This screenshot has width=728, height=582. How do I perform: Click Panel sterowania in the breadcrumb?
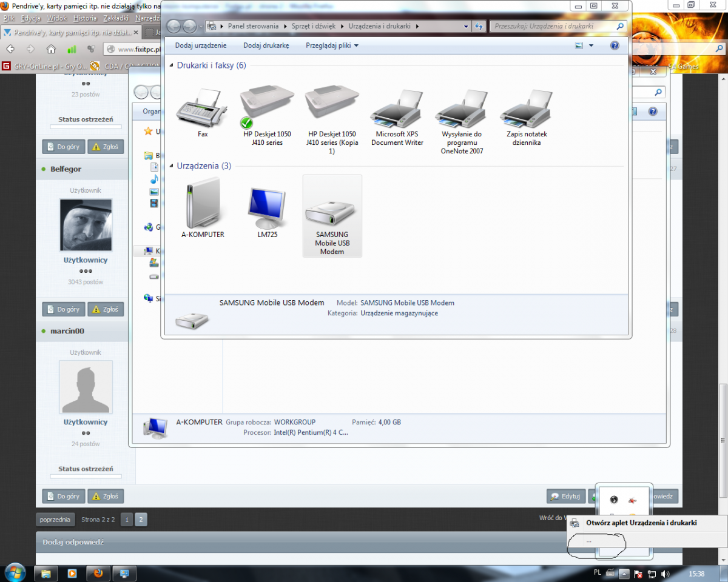(253, 27)
